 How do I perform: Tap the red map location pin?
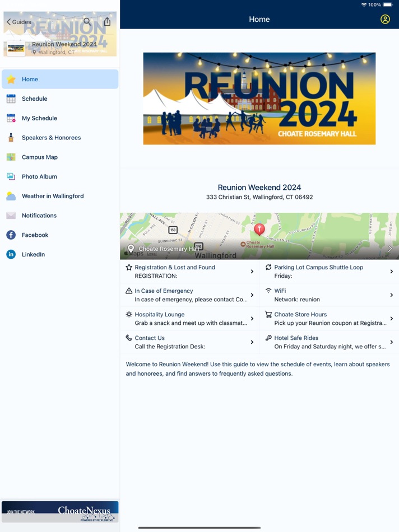click(x=259, y=229)
